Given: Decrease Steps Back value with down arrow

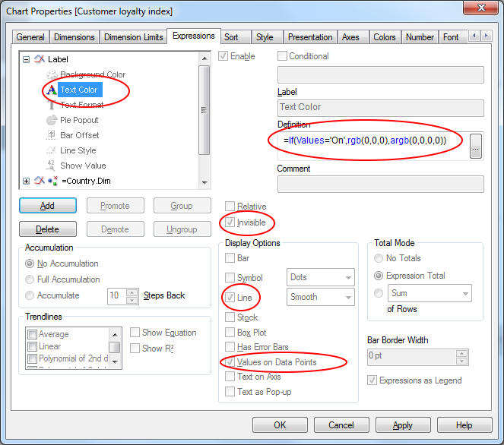Looking at the screenshot, I should [x=132, y=301].
